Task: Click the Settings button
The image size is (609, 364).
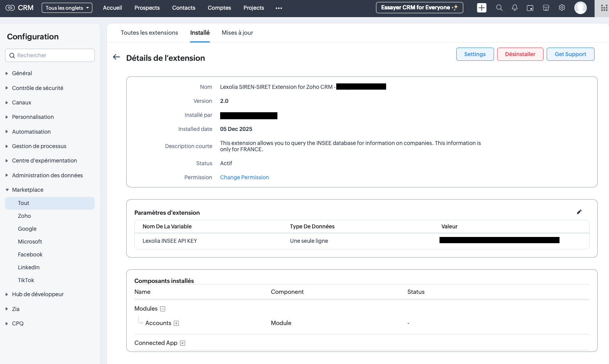Action: (475, 54)
